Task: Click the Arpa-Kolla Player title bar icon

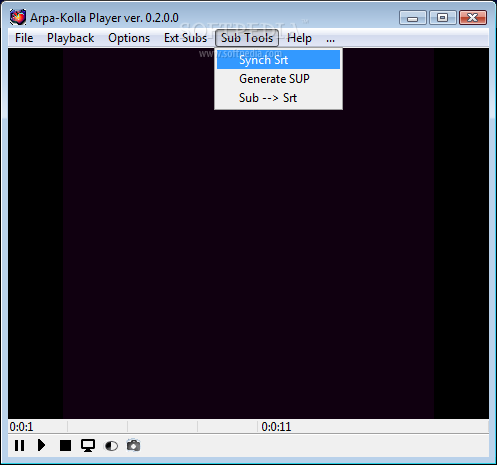Action: click(x=18, y=17)
